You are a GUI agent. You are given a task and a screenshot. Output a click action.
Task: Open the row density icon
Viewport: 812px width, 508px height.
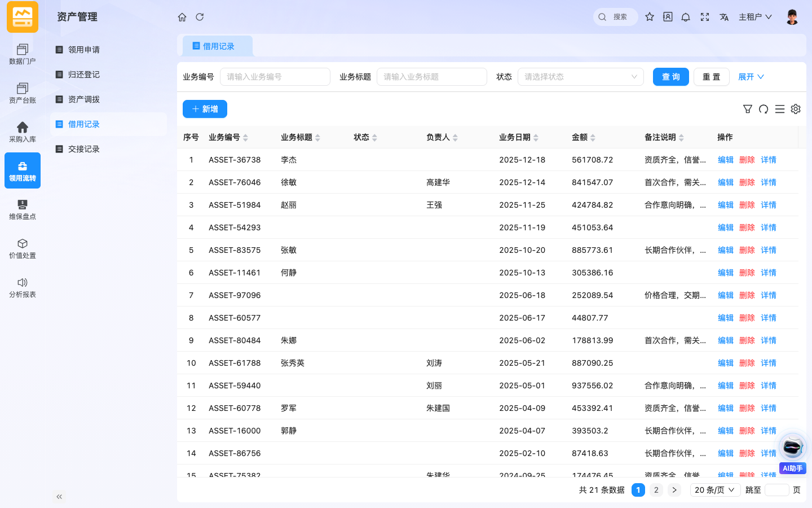point(780,109)
